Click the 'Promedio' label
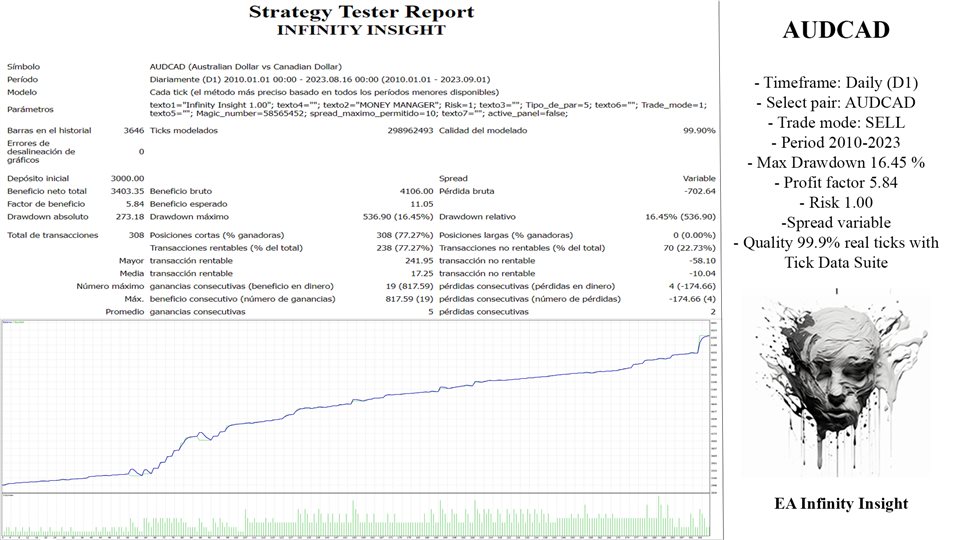Viewport: 960px width, 540px height. coord(125,312)
